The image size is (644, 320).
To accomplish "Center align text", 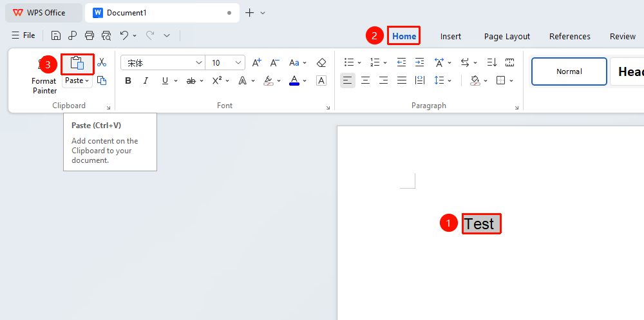I will [x=366, y=80].
